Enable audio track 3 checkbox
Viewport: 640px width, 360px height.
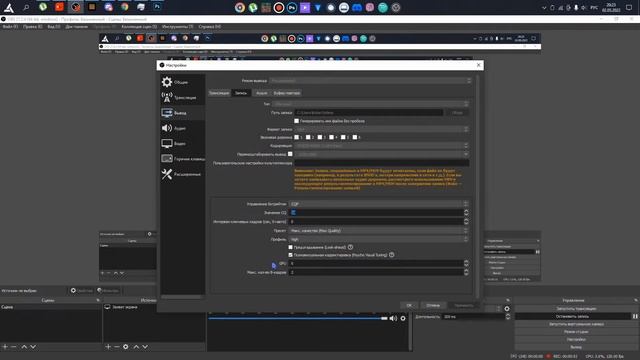tap(320, 137)
